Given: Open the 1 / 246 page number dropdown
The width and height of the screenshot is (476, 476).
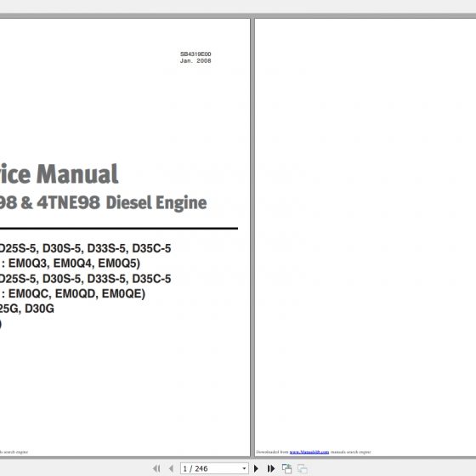Looking at the screenshot, I should coord(244,468).
